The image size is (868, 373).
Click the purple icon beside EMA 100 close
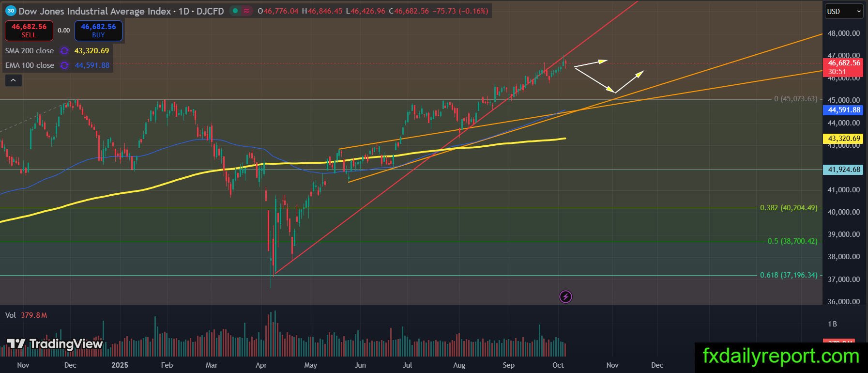tap(64, 65)
